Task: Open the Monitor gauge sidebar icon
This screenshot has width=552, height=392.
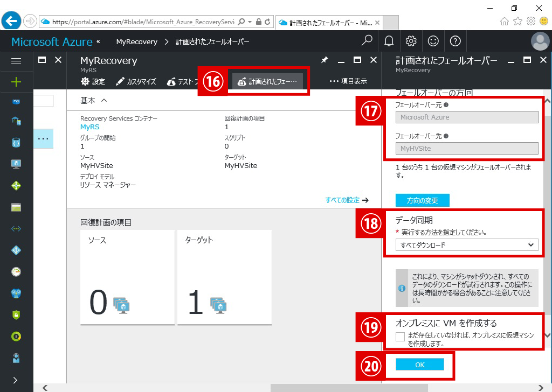Action: (16, 272)
